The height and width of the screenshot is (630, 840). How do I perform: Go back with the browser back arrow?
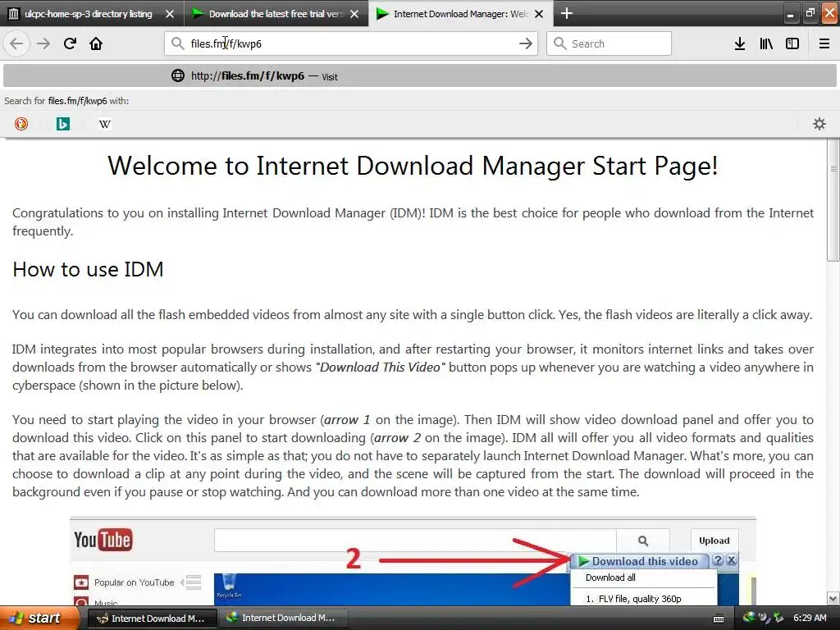click(16, 43)
